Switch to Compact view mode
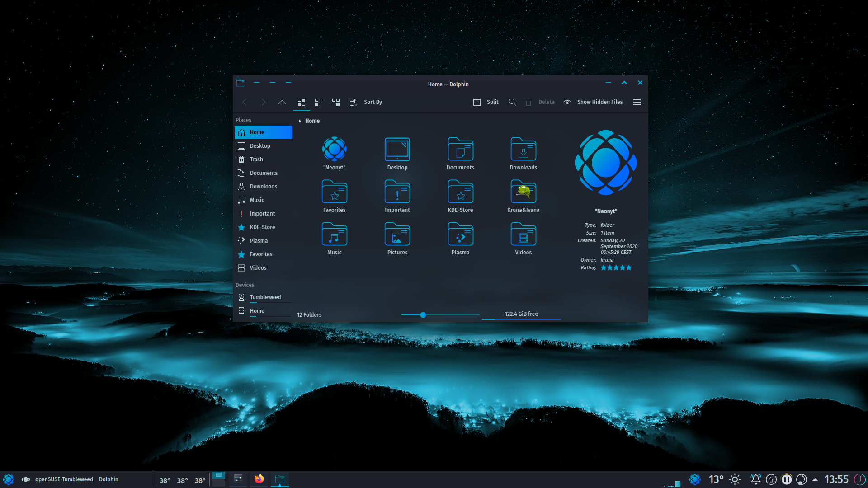 319,102
